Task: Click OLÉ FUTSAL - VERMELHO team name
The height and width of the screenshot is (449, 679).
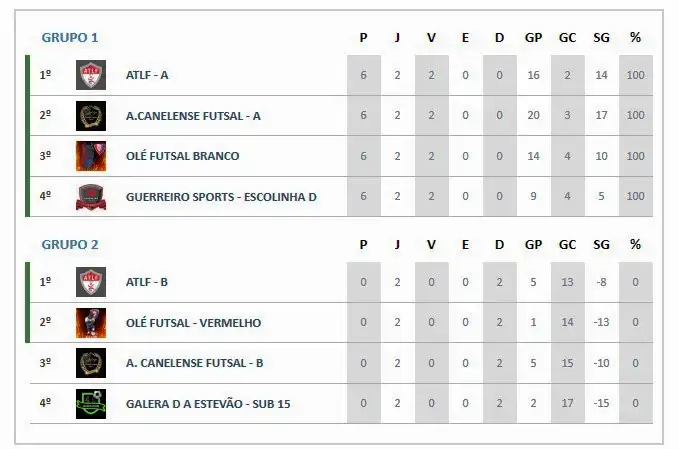Action: (193, 323)
